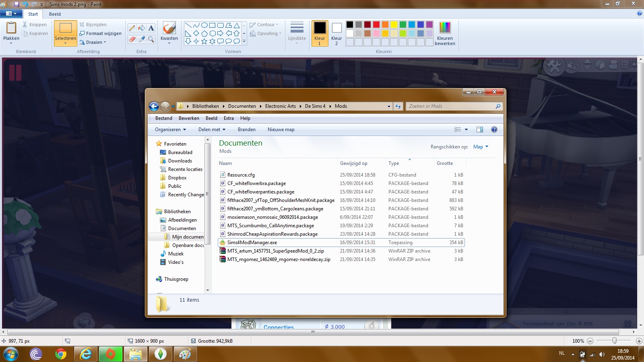Image resolution: width=644 pixels, height=362 pixels.
Task: Choose the yellow color swatch
Action: pyautogui.click(x=394, y=25)
